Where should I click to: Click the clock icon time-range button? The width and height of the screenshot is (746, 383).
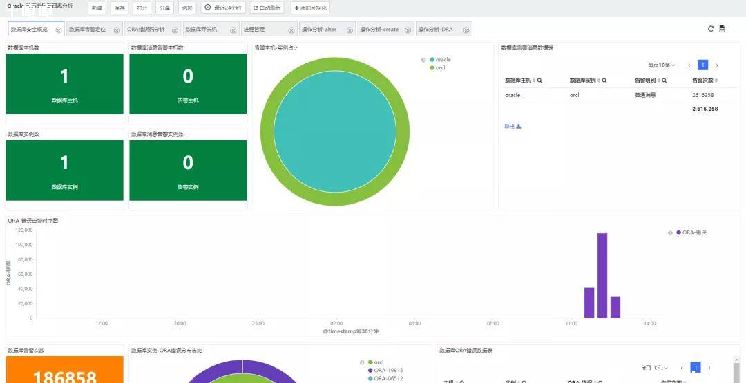(224, 8)
